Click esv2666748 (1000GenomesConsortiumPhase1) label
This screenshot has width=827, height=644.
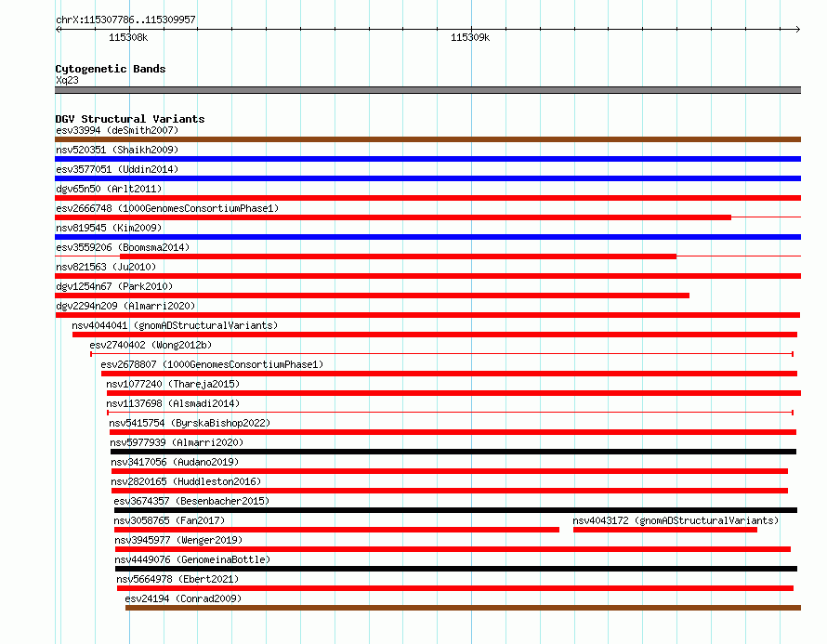click(167, 208)
